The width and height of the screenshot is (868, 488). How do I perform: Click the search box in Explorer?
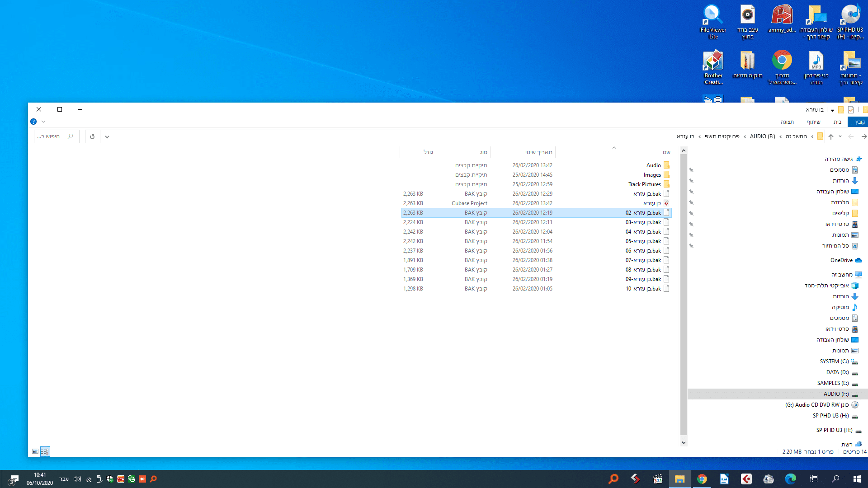point(54,136)
